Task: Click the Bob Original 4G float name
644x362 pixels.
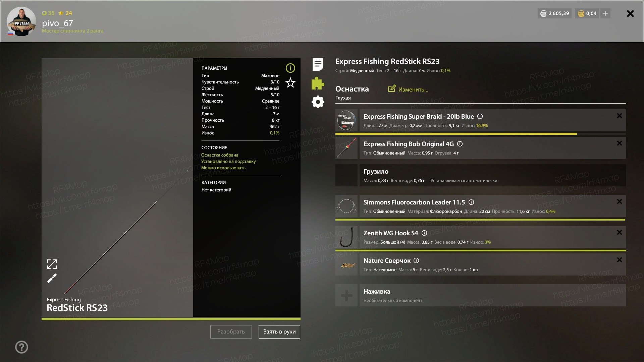Action: [x=409, y=144]
